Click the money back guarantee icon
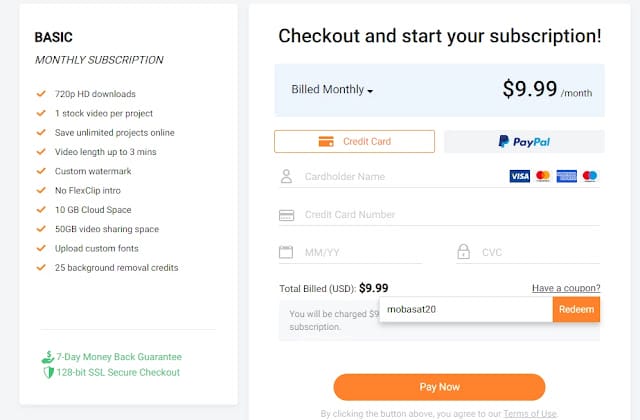This screenshot has width=640, height=420. click(x=46, y=357)
